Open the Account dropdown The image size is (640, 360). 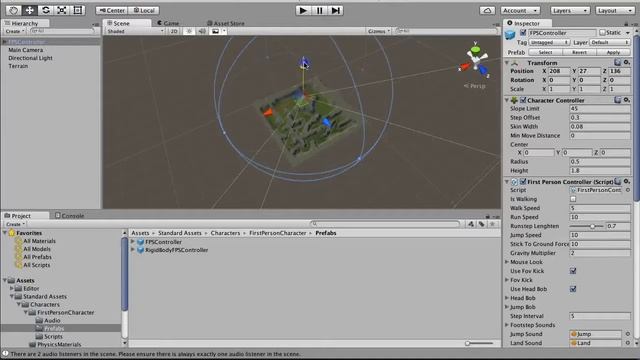(520, 11)
